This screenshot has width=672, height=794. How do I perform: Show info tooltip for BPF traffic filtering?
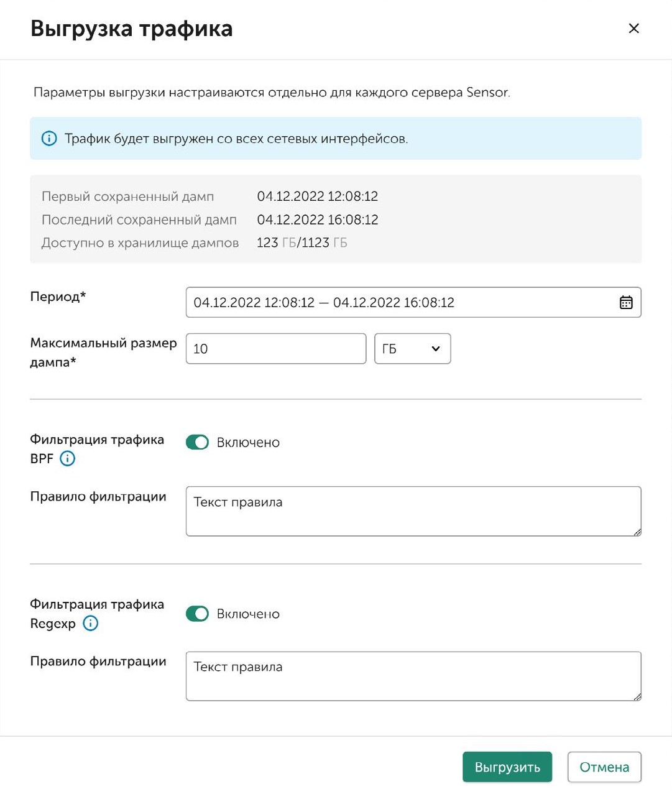(x=67, y=459)
